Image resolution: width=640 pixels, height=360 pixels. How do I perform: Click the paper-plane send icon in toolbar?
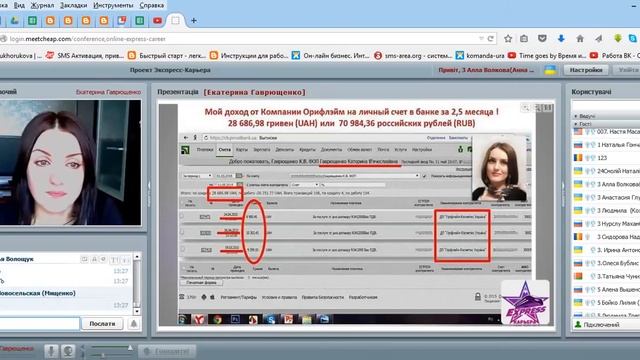pyautogui.click(x=599, y=39)
